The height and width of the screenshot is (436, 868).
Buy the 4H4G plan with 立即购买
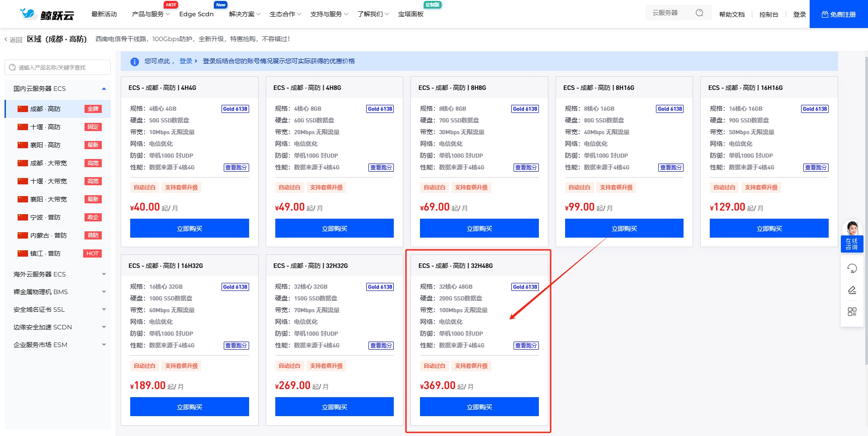point(189,228)
